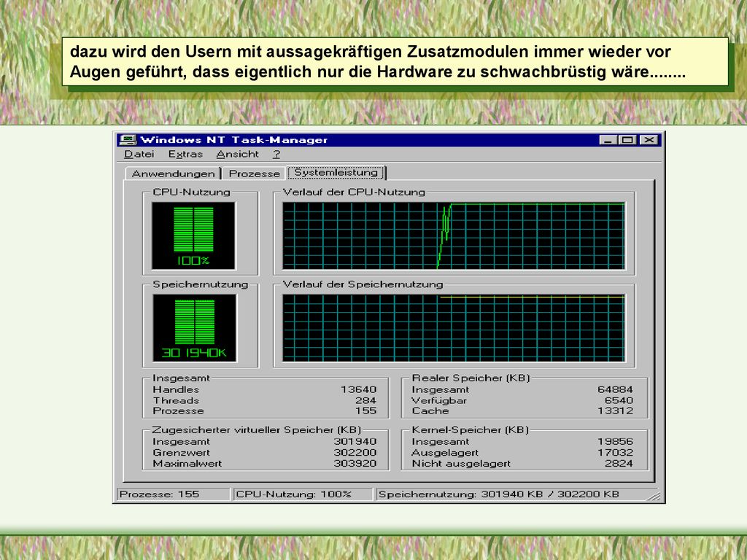Screen dimensions: 747x560
Task: Click the Maximalwert value 303920
Action: [x=355, y=463]
